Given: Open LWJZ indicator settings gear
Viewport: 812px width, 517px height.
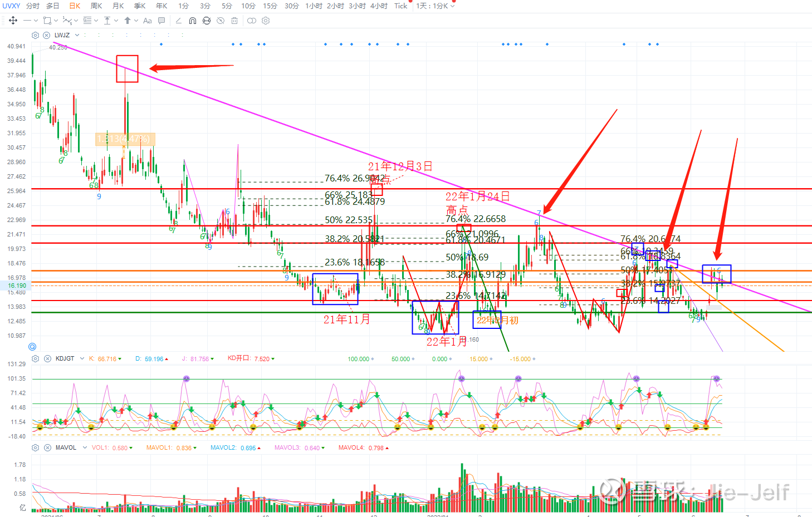Looking at the screenshot, I should [x=36, y=35].
